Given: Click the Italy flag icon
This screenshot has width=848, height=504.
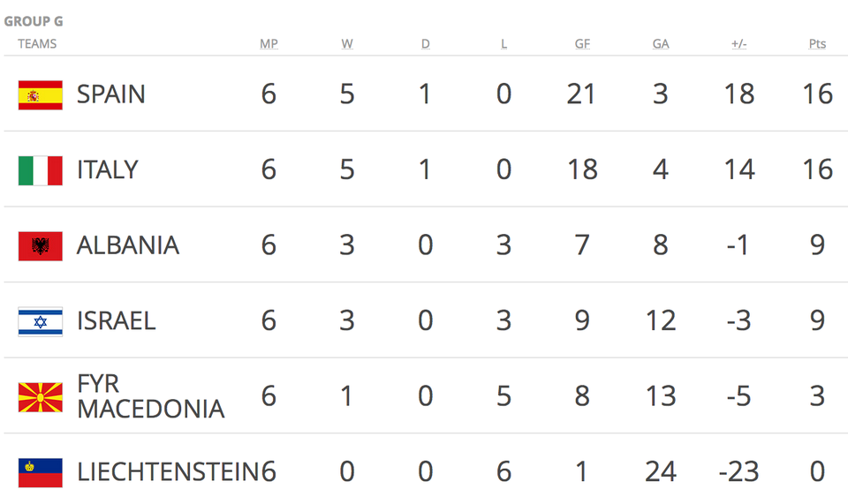Looking at the screenshot, I should (x=40, y=169).
